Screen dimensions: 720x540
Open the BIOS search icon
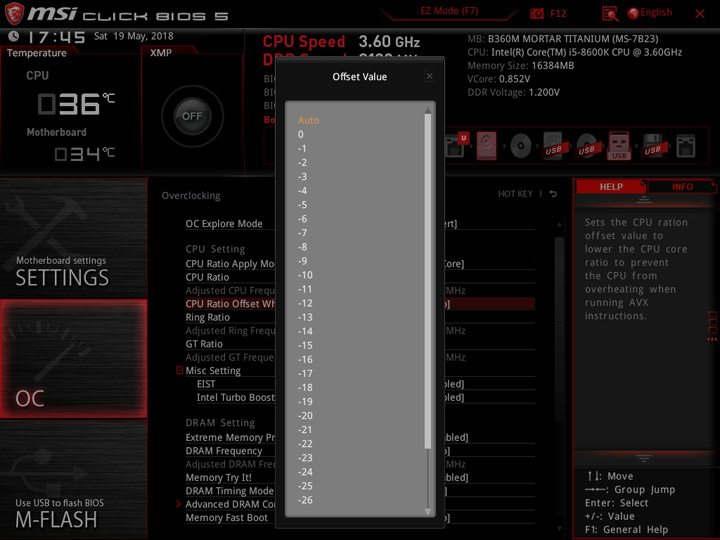610,14
